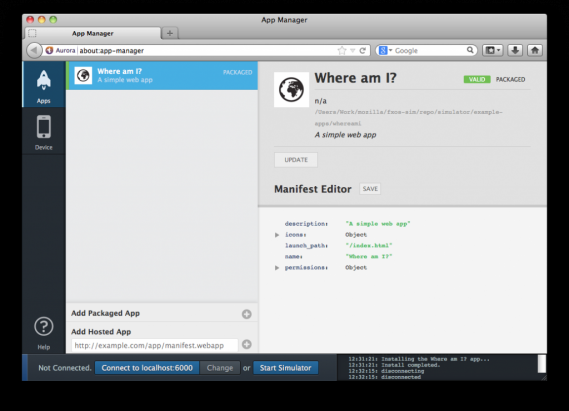
Task: Click the log console scrollbar thumb
Action: point(541,364)
